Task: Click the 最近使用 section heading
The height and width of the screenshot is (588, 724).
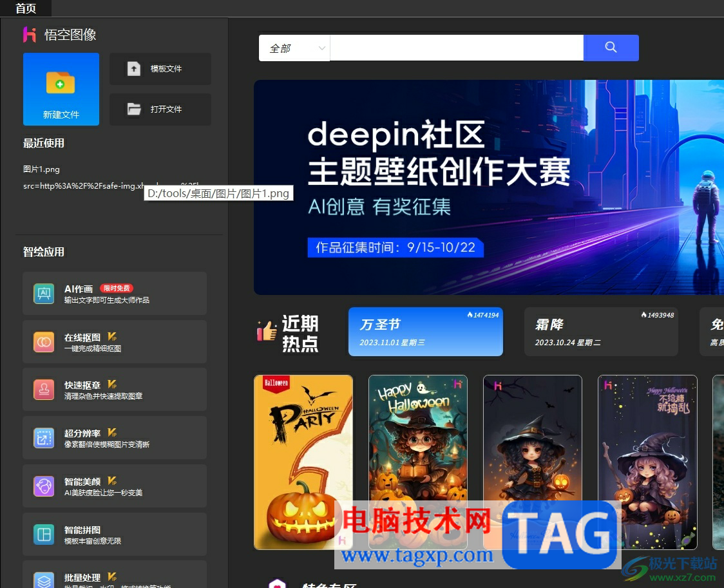Action: pos(44,143)
